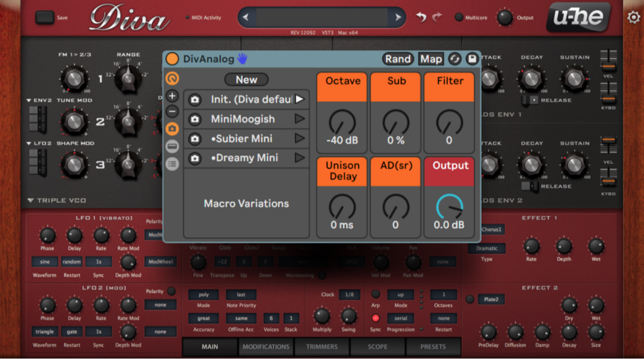
Task: Switch to the PRESETS tab
Action: tap(433, 347)
